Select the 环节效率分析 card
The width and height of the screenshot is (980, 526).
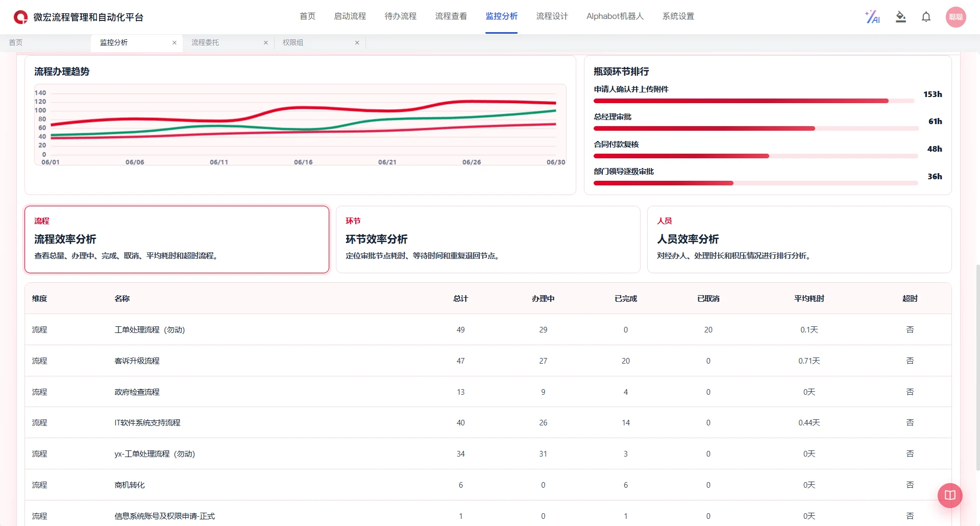click(488, 240)
